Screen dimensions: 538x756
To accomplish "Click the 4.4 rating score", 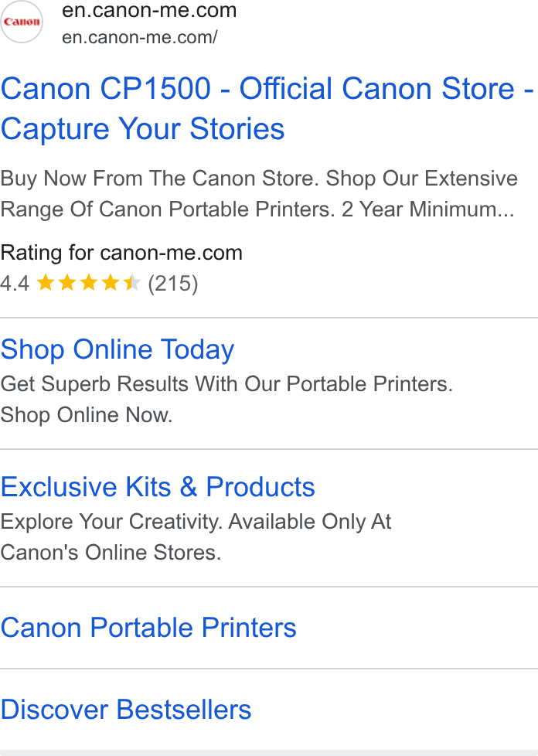I will click(x=15, y=284).
